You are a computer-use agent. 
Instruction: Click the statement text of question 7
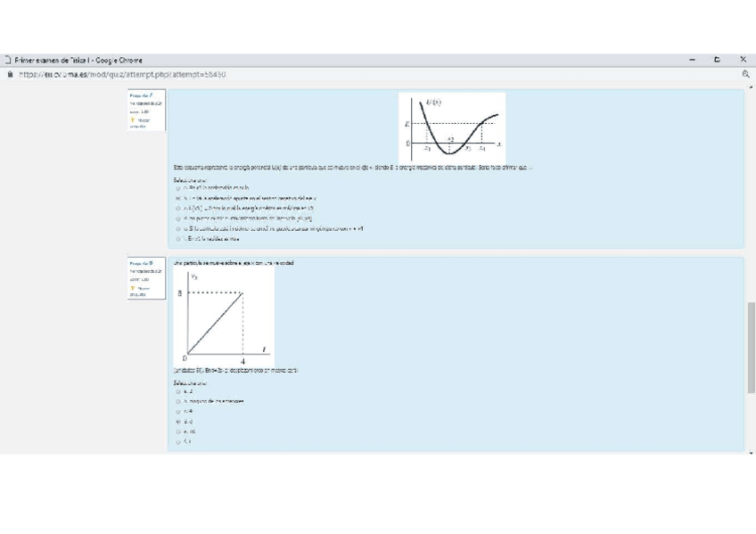coord(353,168)
